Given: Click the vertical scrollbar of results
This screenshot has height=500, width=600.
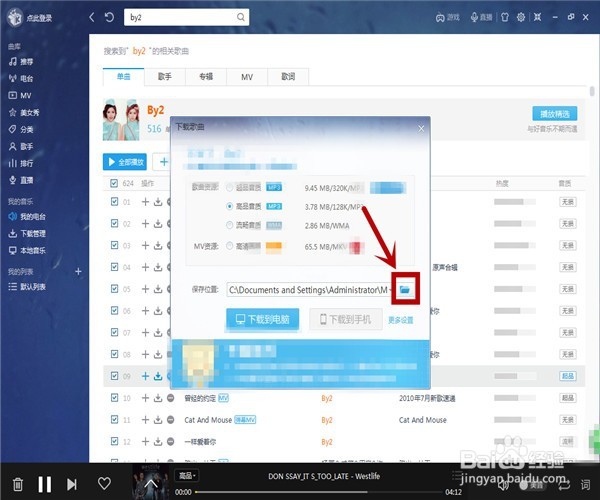Looking at the screenshot, I should coord(592,91).
